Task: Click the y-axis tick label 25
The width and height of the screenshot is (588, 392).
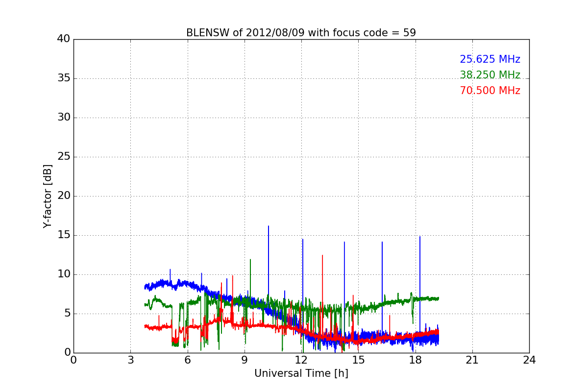Action: tap(64, 157)
